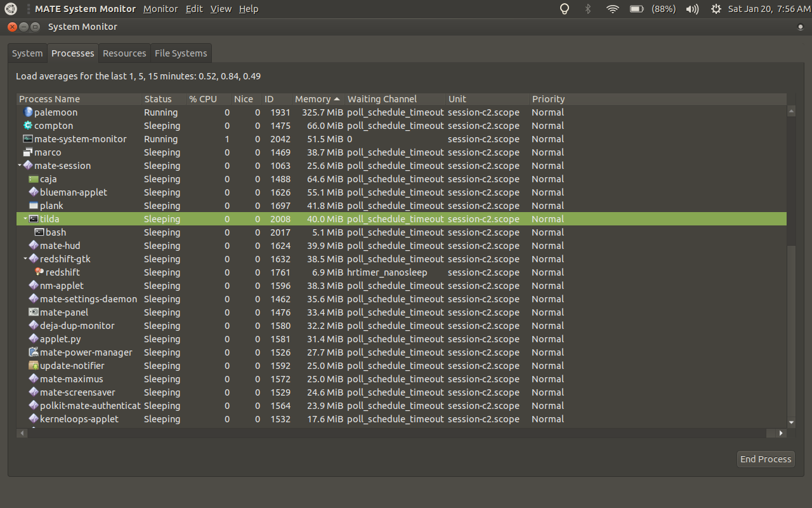Viewport: 812px width, 508px height.
Task: Open the session gear menu
Action: coord(716,9)
